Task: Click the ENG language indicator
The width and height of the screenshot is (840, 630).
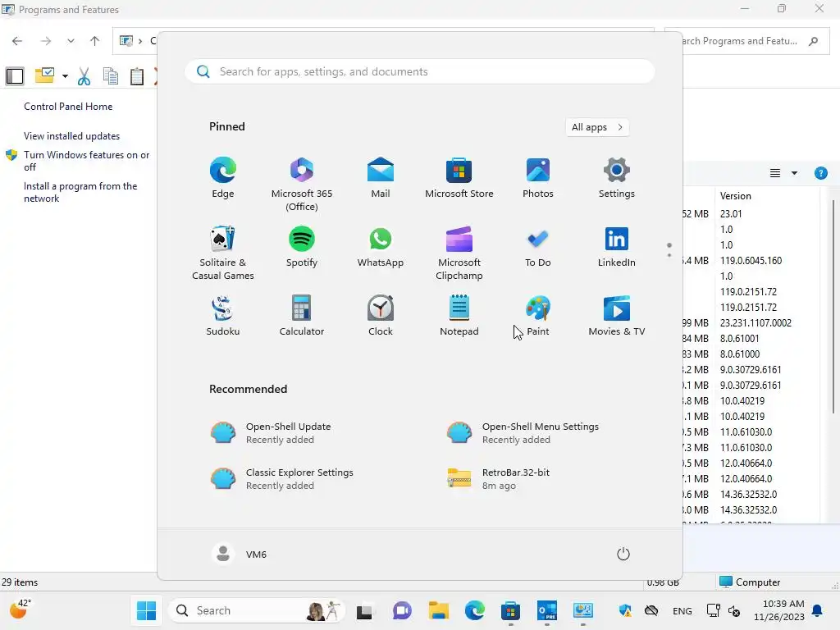Action: click(x=682, y=610)
